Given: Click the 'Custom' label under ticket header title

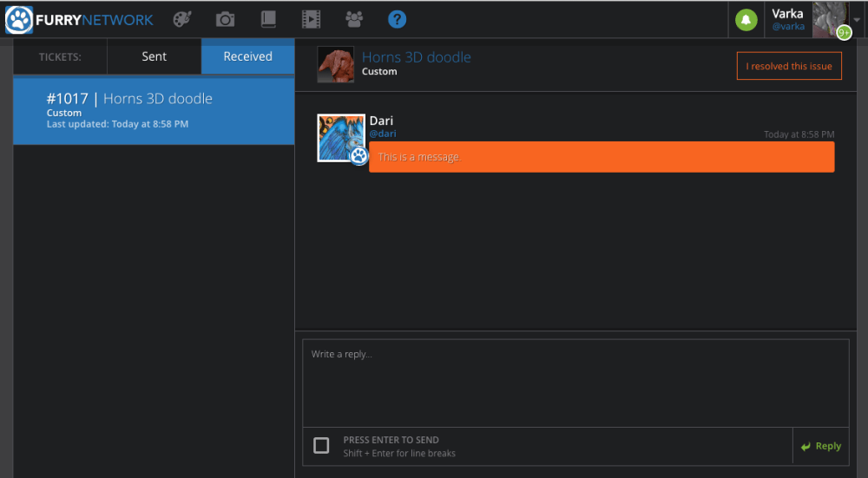Looking at the screenshot, I should [379, 71].
